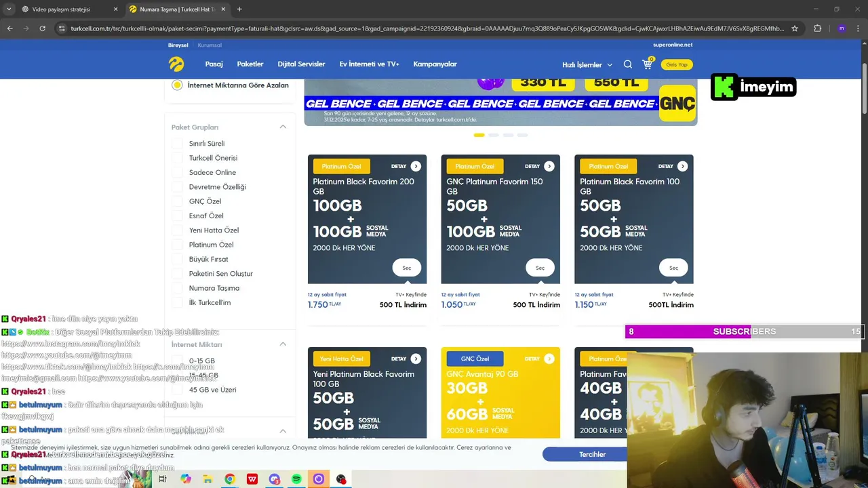Open the shopping cart icon
Screen dimensions: 868x488
click(x=648, y=64)
